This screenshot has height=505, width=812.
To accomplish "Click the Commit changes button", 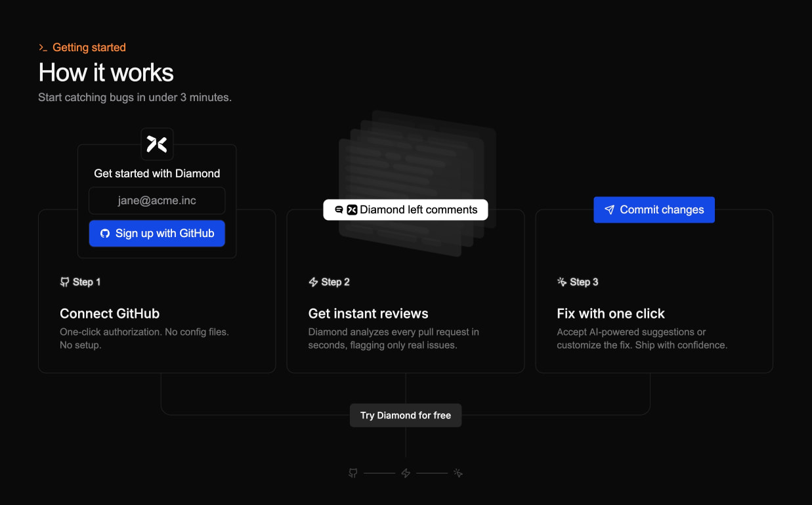I will click(x=654, y=209).
